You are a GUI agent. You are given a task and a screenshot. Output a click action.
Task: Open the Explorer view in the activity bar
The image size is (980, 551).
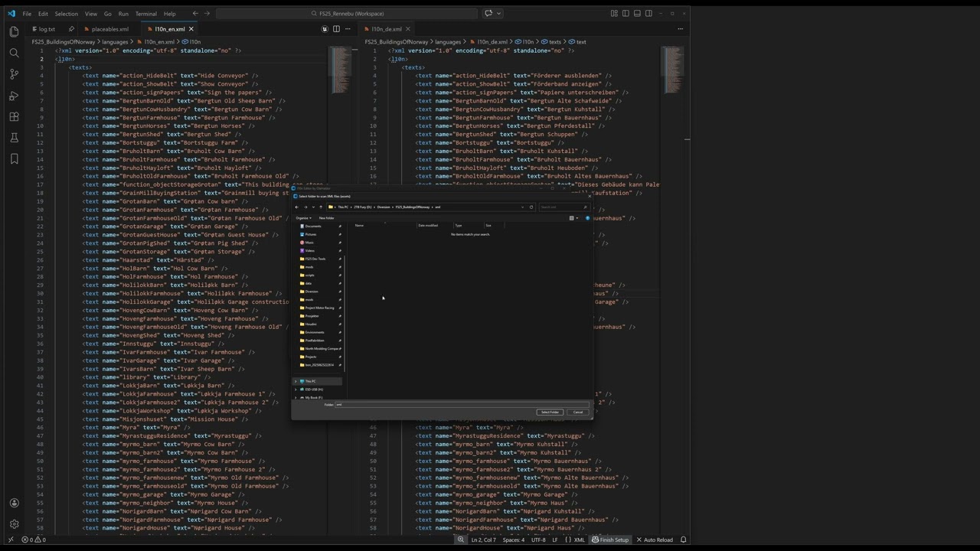coord(14,31)
